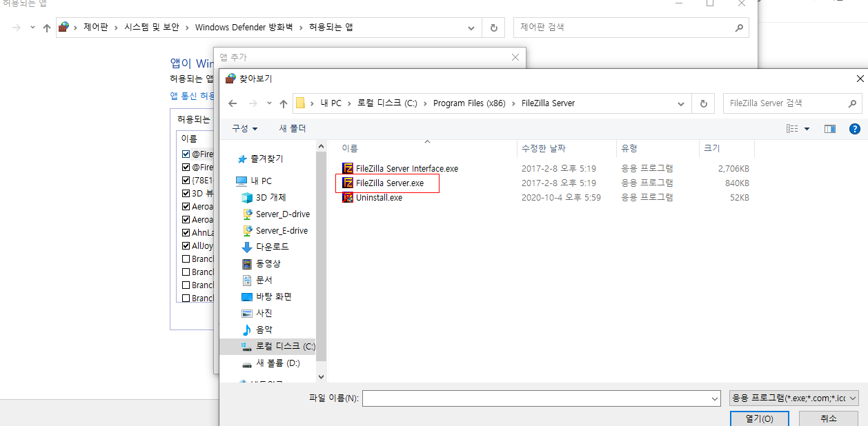The width and height of the screenshot is (868, 426).
Task: Refresh the FileZilla Server folder view
Action: coord(703,103)
